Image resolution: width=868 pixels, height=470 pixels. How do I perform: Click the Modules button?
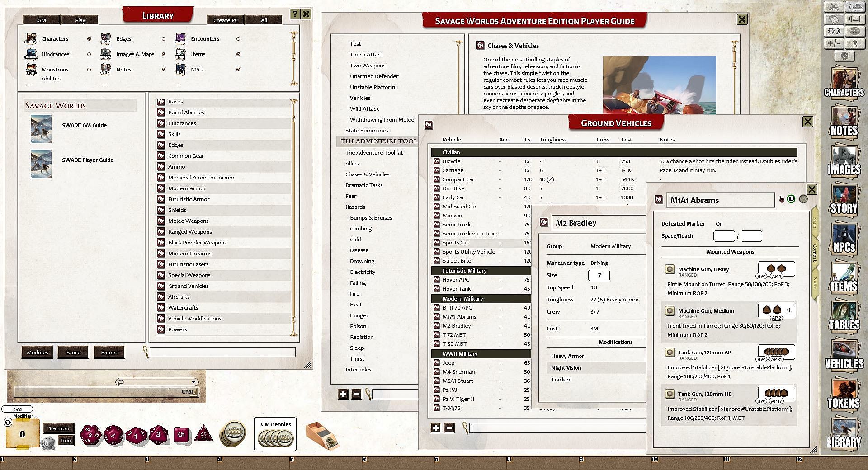37,352
